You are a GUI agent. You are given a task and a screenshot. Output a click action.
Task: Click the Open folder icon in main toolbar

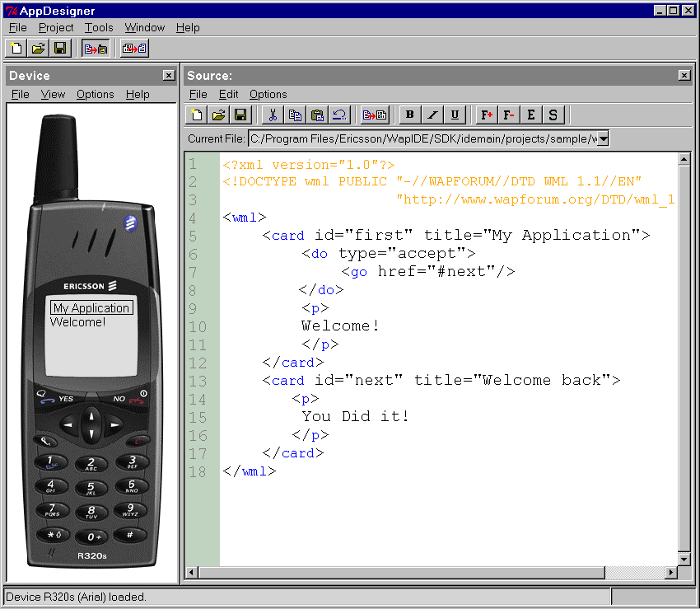point(39,48)
